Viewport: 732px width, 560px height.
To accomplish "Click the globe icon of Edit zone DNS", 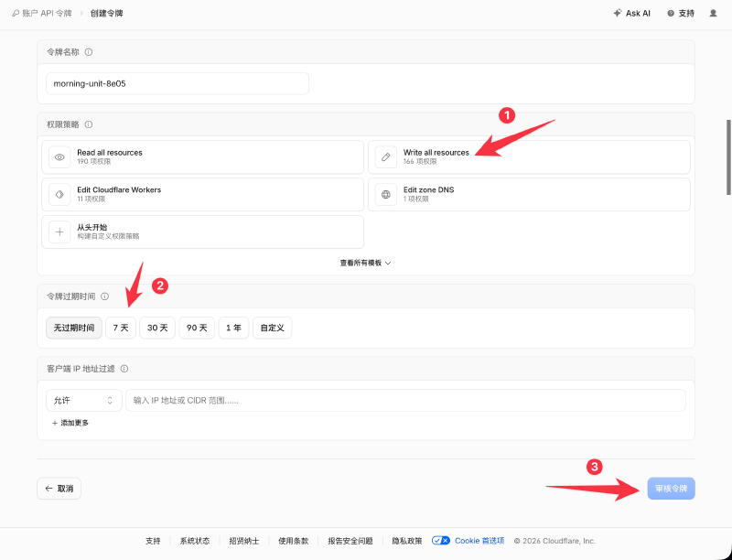I will 385,195.
